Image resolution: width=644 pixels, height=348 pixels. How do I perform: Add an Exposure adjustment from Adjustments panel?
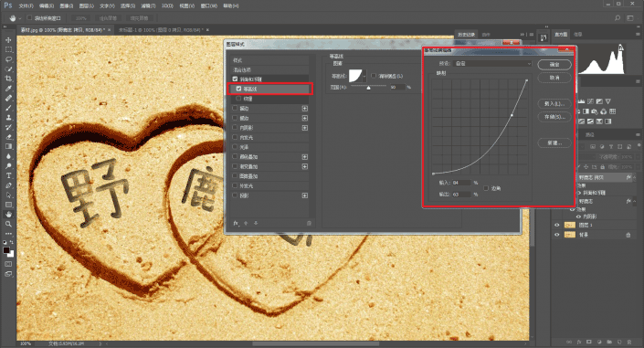click(x=599, y=101)
